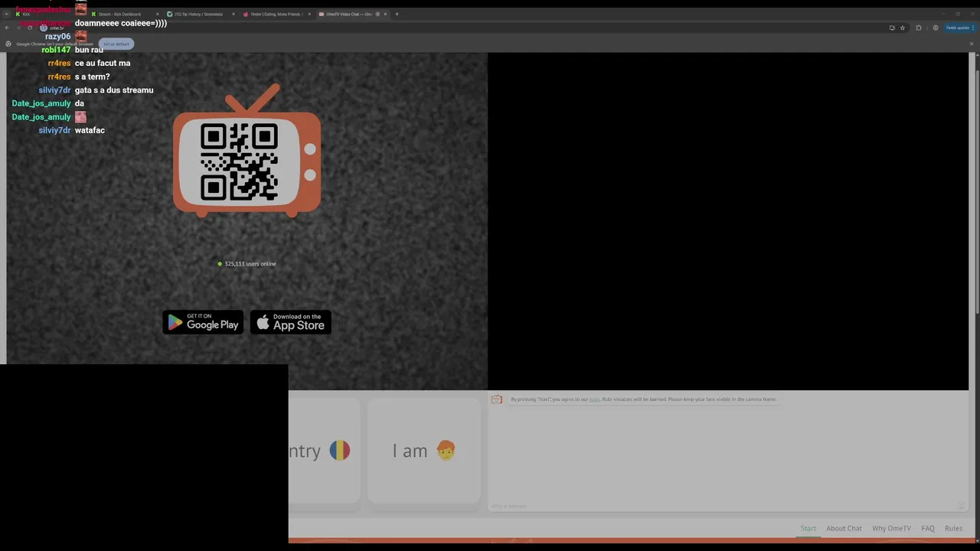The height and width of the screenshot is (551, 980).
Task: Bookmark this page with star icon
Action: 903,28
